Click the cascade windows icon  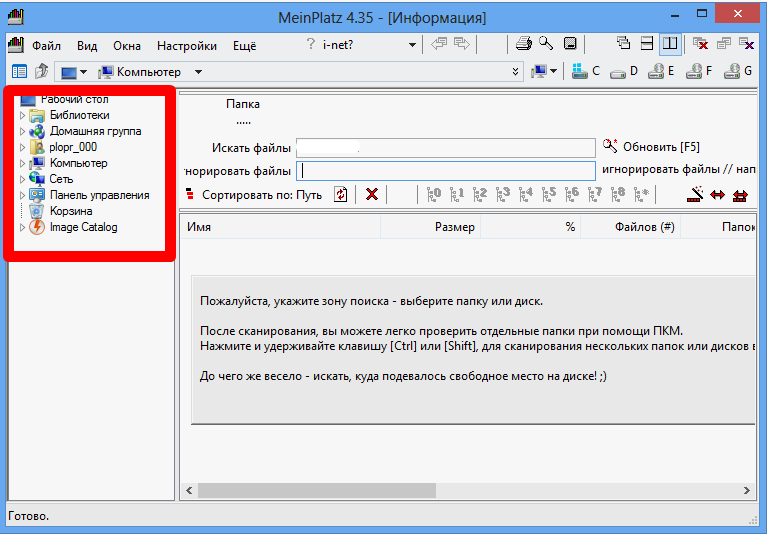[x=624, y=43]
